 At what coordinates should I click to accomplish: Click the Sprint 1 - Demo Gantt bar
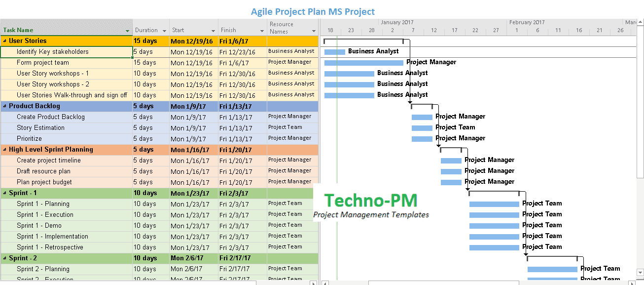point(494,226)
